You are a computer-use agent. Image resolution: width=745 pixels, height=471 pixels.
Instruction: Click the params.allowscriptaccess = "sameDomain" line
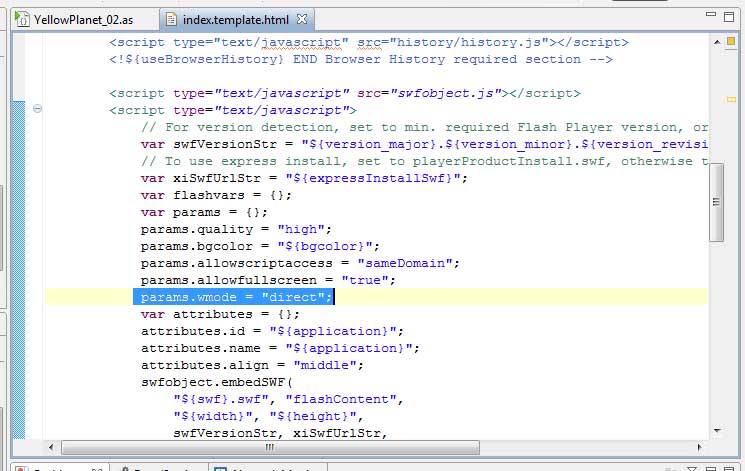300,263
